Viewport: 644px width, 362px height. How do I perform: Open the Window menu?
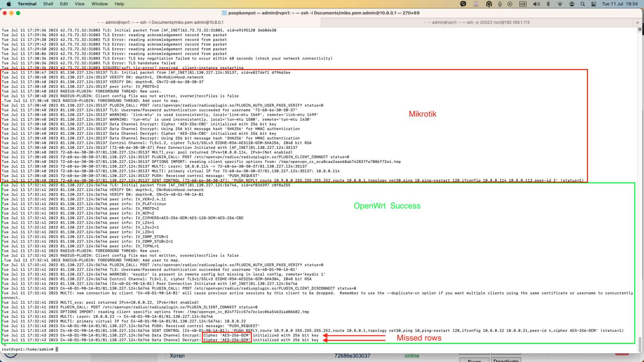[99, 4]
